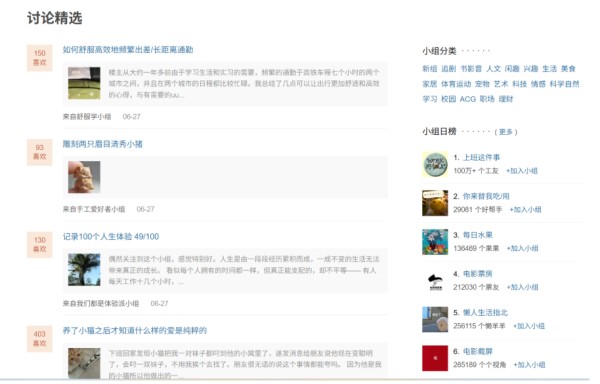Open the 雕刻两只眉目清秀小猪 post
600x384 pixels.
(103, 144)
